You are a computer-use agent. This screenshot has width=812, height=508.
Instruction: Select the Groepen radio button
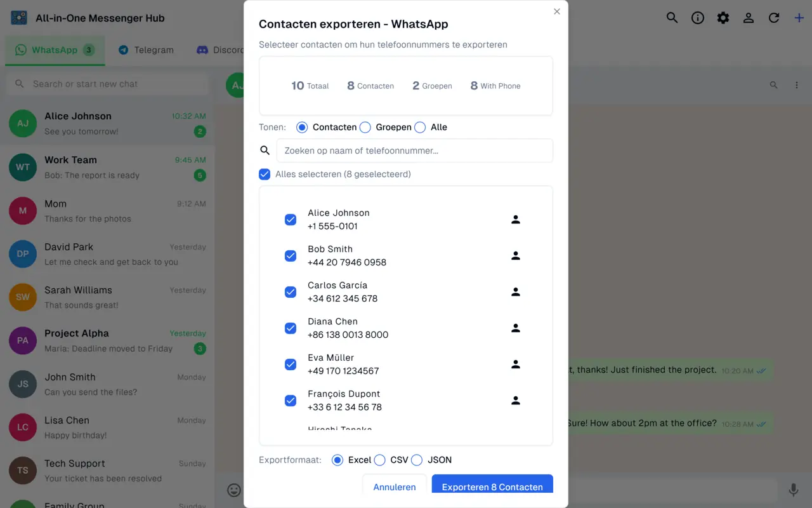tap(365, 127)
